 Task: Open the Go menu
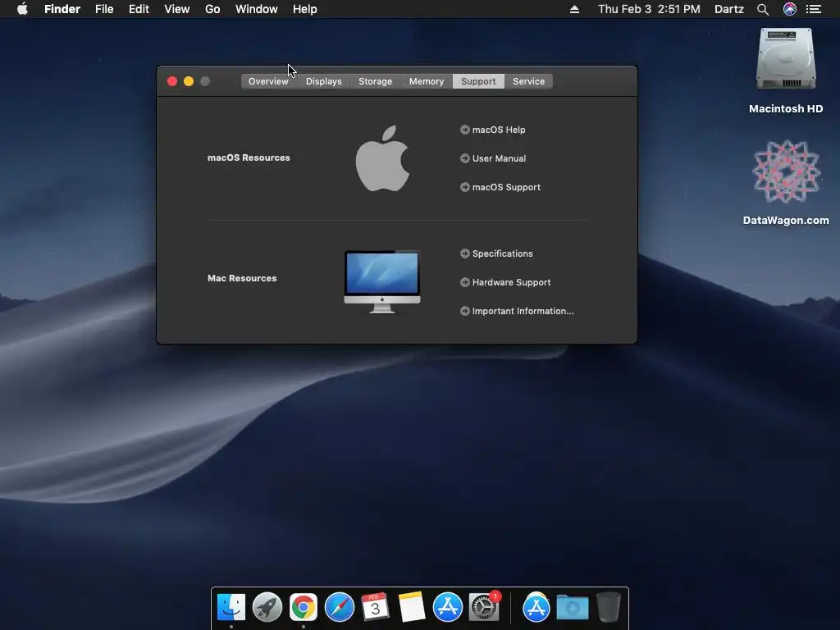coord(212,9)
